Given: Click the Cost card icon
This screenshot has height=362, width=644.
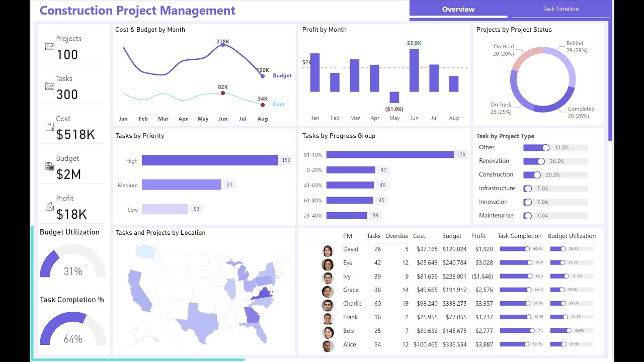Looking at the screenshot, I should pyautogui.click(x=49, y=127).
